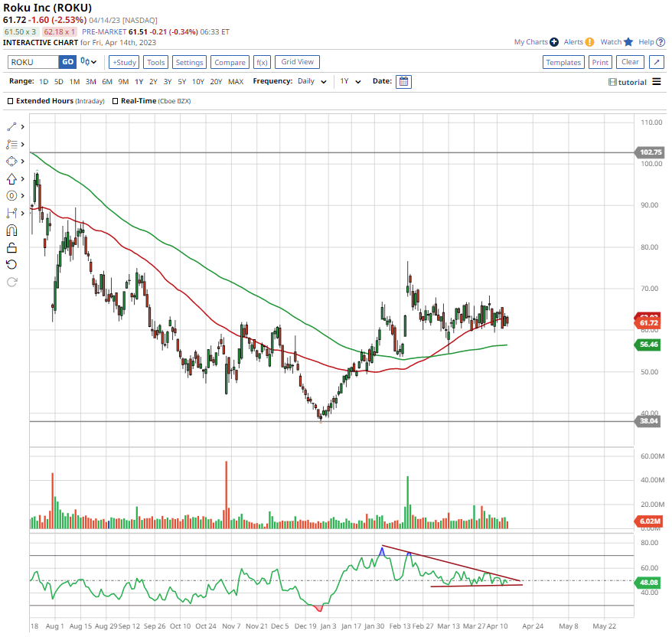Select the 20Y range

click(x=216, y=81)
